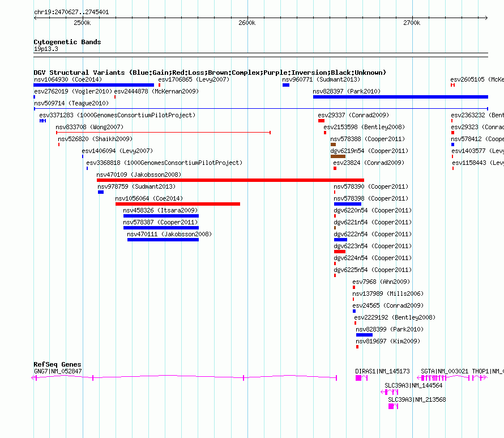Open the nsv1056064 (Coe2014) label
This screenshot has width=504, height=438.
(149, 198)
